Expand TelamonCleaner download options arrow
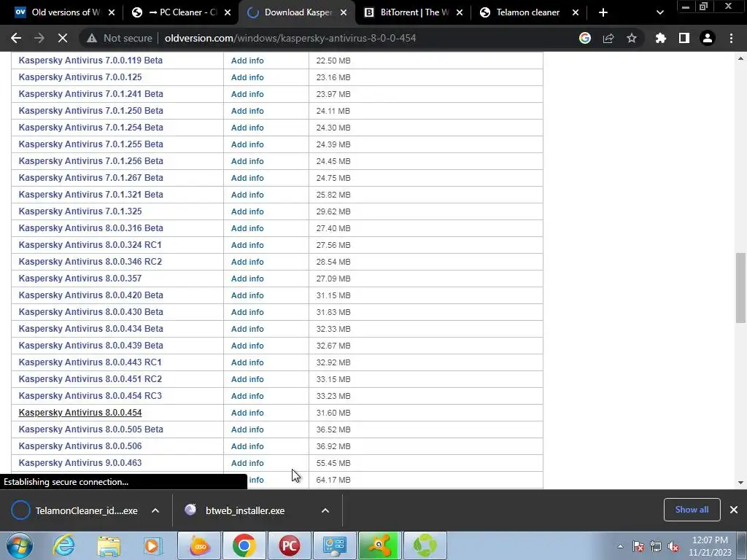The height and width of the screenshot is (560, 747). coord(155,510)
